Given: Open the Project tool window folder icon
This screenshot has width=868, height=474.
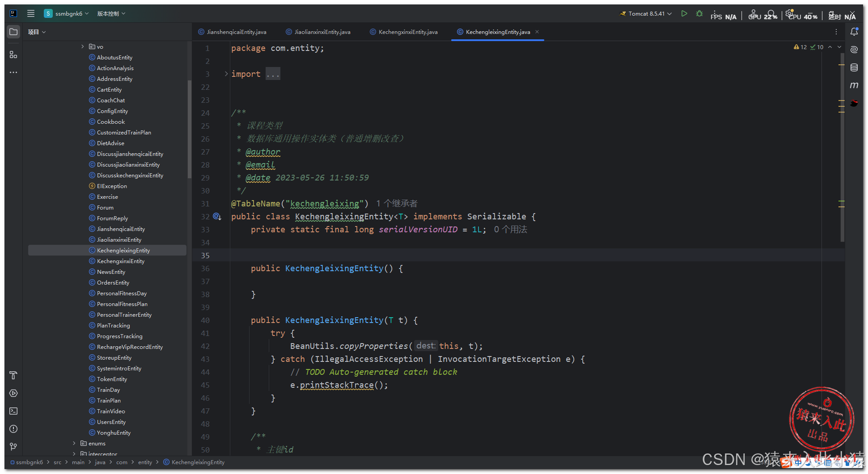Looking at the screenshot, I should tap(13, 32).
